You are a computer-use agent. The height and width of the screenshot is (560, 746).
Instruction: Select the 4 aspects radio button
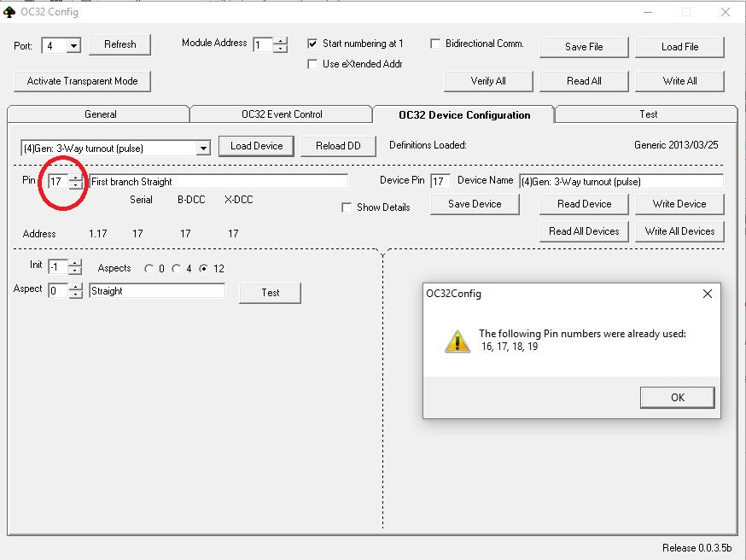177,269
